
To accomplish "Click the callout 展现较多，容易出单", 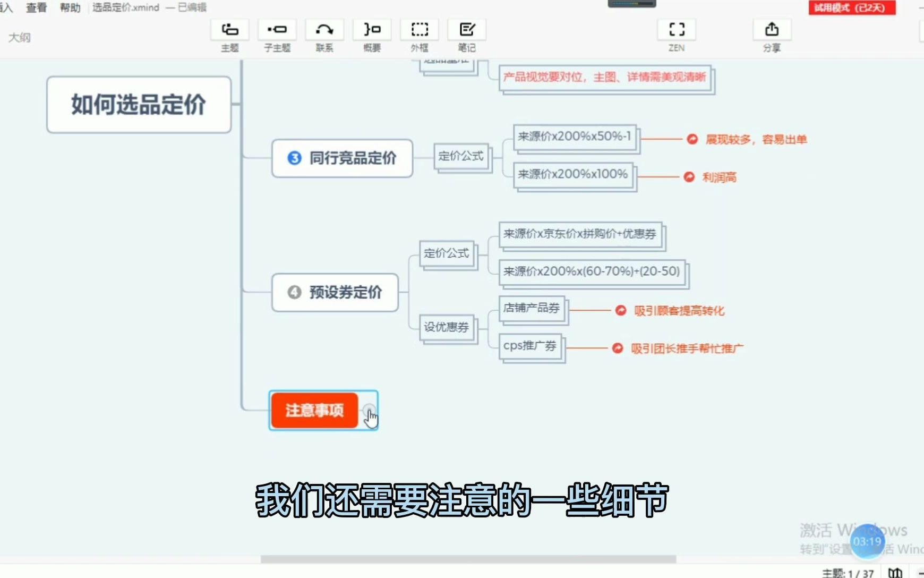I will click(x=756, y=140).
